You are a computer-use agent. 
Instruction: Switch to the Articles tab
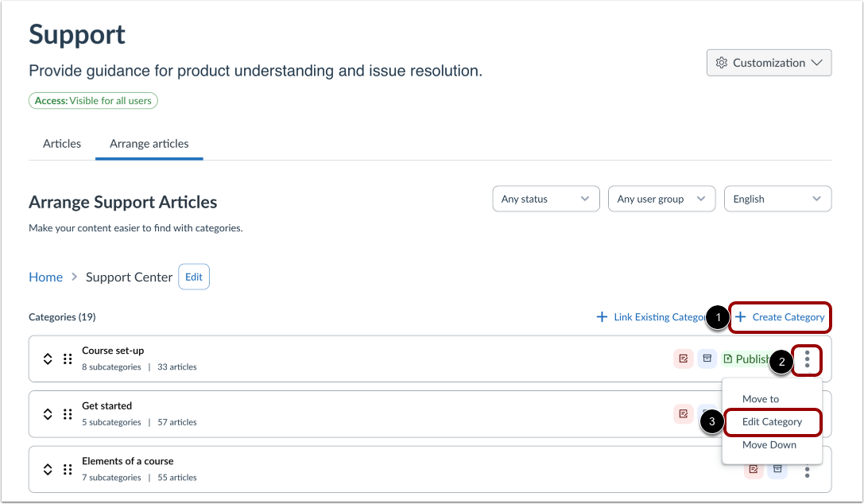[x=62, y=144]
